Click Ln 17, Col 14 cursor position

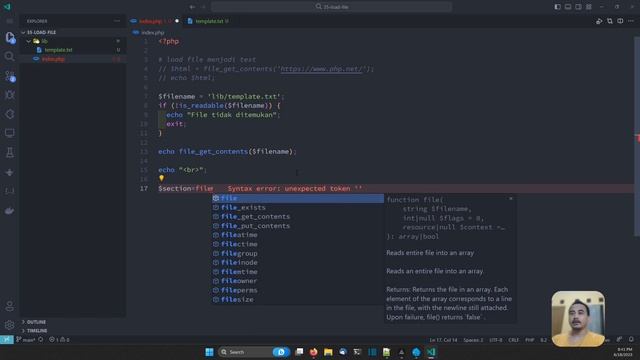coord(443,340)
